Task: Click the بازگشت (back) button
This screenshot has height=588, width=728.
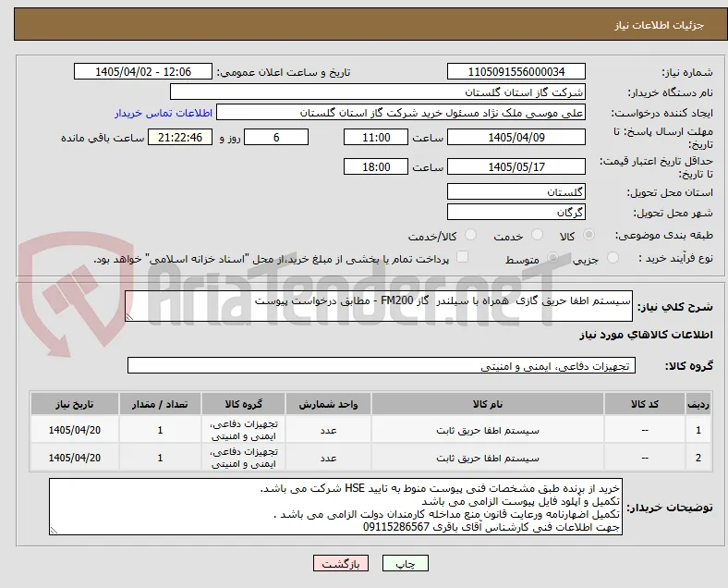Action: [341, 563]
